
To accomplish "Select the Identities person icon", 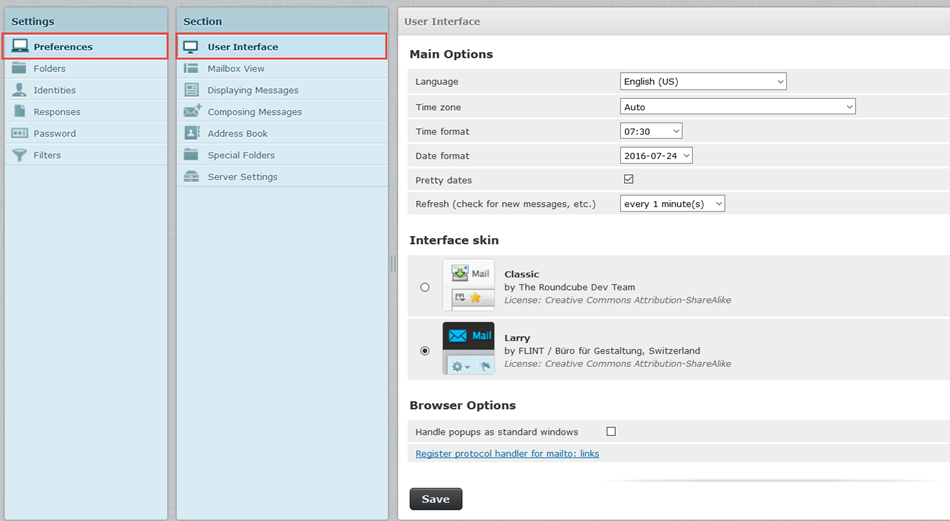I will pyautogui.click(x=19, y=90).
